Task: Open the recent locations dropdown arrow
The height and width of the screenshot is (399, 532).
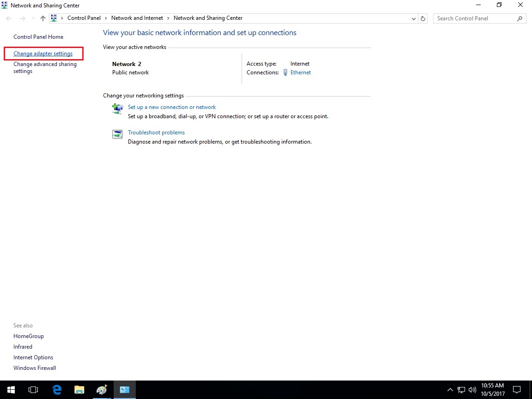Action: click(33, 18)
